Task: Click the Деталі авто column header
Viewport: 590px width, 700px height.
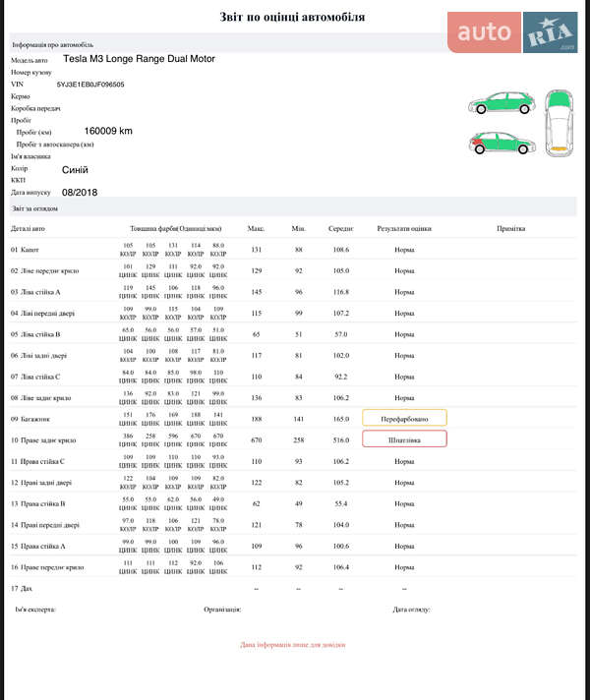Action: pyautogui.click(x=28, y=228)
